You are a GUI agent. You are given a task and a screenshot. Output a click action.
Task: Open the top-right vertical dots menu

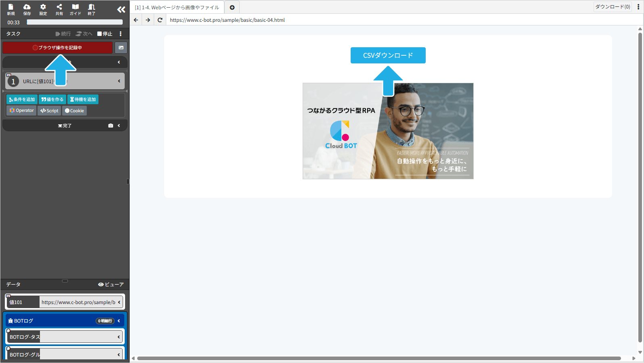click(x=638, y=7)
